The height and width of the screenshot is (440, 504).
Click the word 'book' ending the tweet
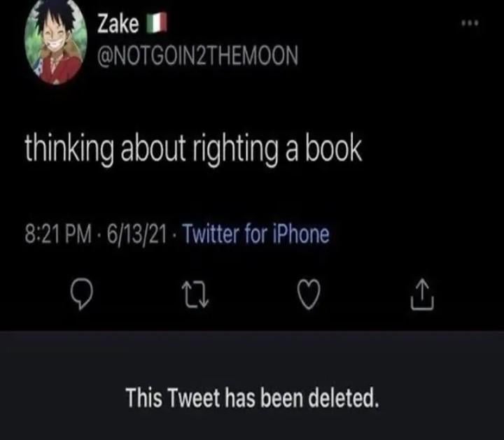333,149
